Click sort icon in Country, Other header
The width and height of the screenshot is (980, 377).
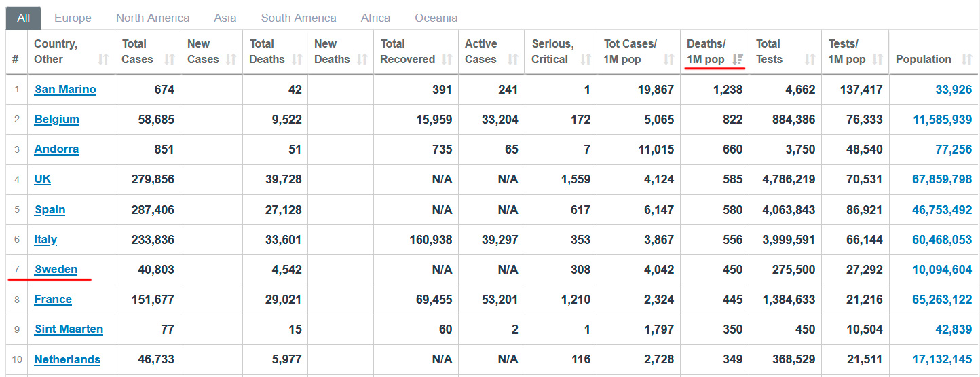click(103, 60)
